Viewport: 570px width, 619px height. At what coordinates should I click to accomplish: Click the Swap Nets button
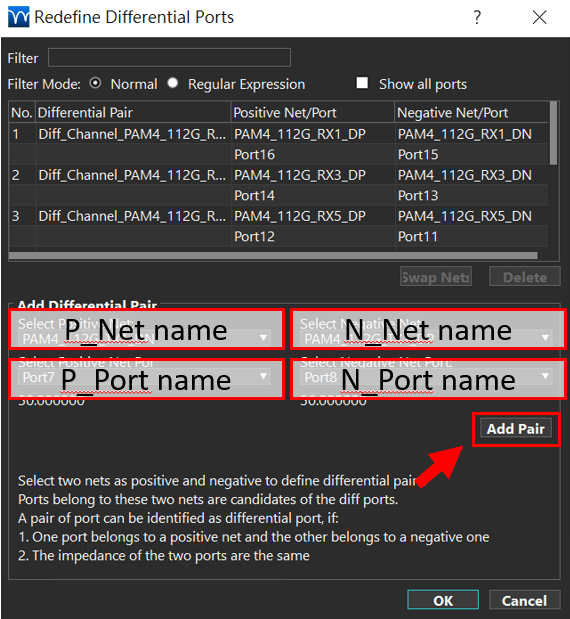436,277
